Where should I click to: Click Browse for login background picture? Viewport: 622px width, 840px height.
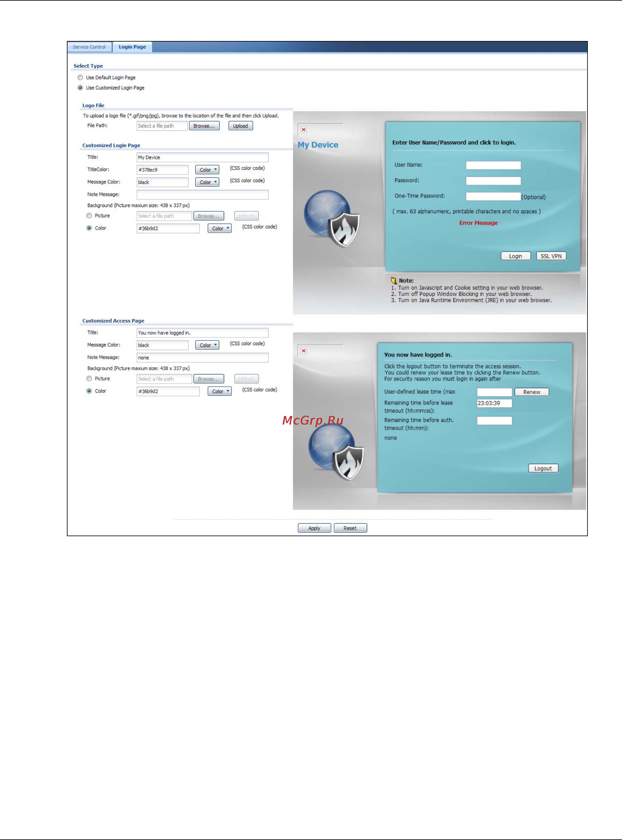pyautogui.click(x=209, y=216)
